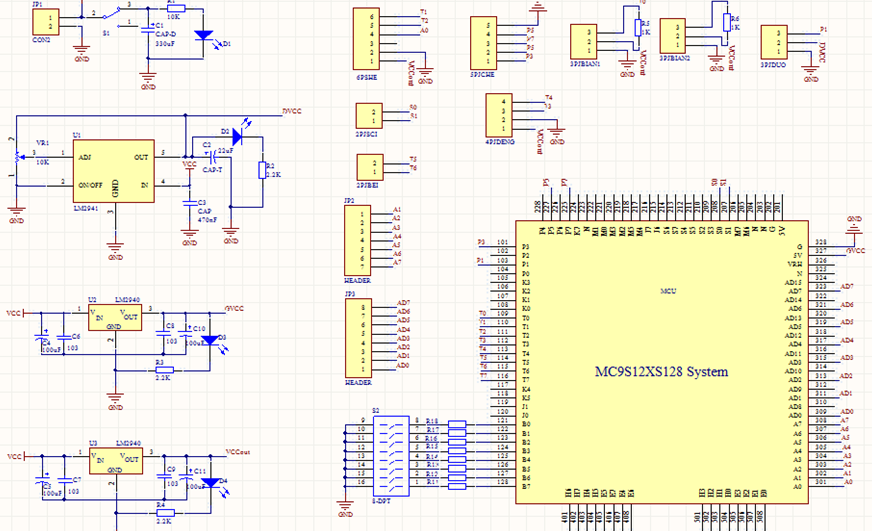Image resolution: width=872 pixels, height=531 pixels.
Task: Click the LM2940 regulator labeled U3
Action: [116, 461]
